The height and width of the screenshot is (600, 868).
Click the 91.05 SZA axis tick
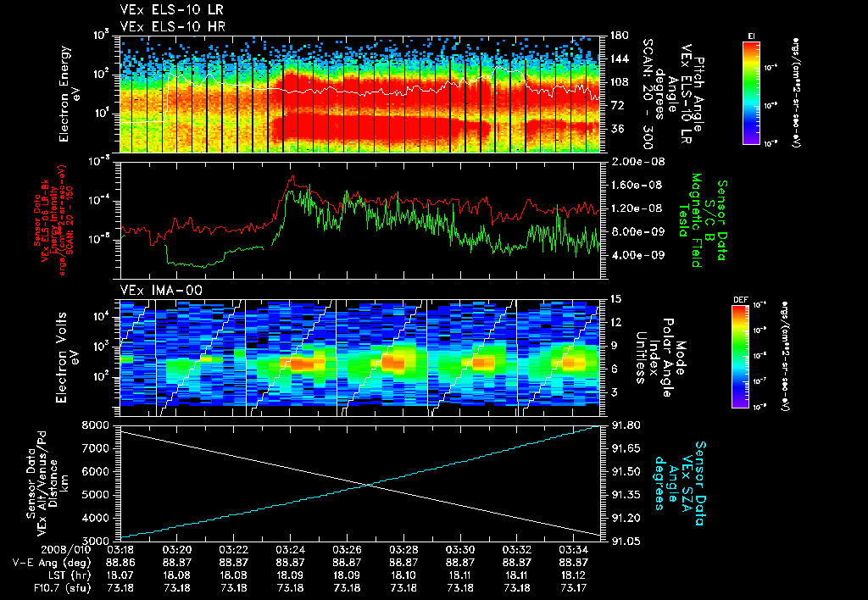point(626,541)
